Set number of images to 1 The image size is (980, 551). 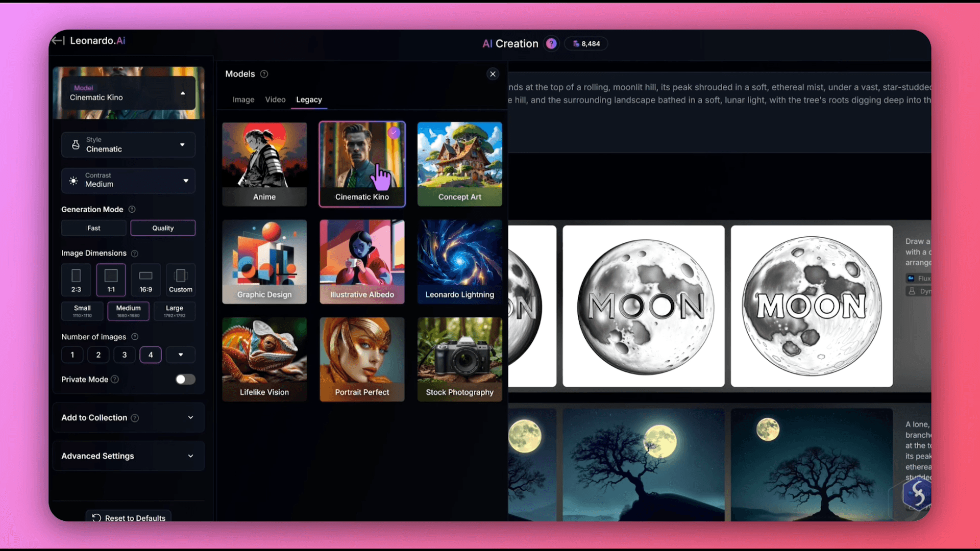pos(72,355)
